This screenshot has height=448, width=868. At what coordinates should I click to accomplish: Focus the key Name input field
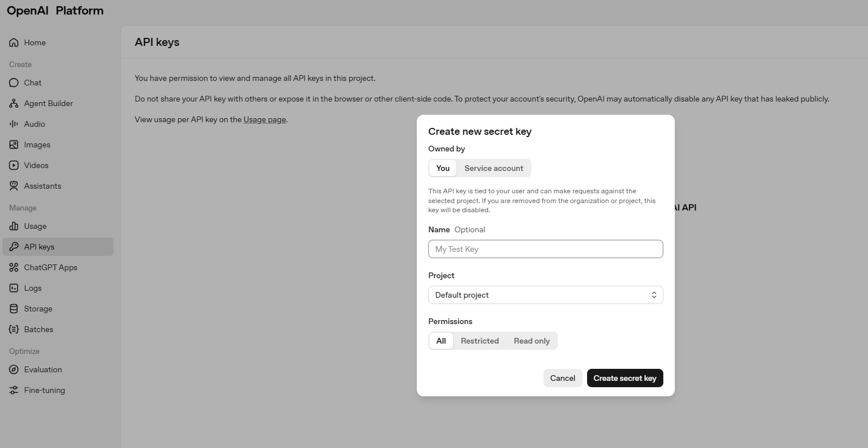[545, 249]
